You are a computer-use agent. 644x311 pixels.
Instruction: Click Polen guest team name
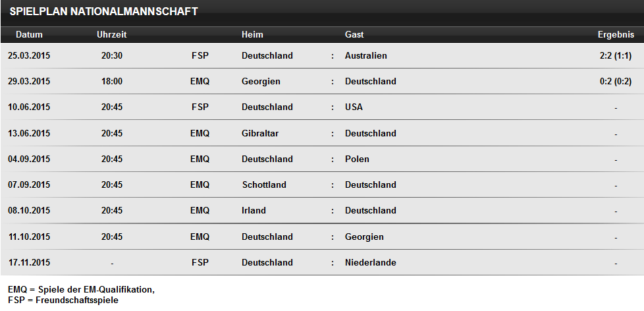357,159
